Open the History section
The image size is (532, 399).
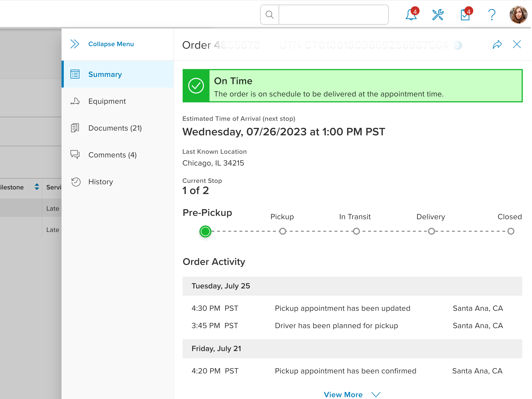(101, 182)
